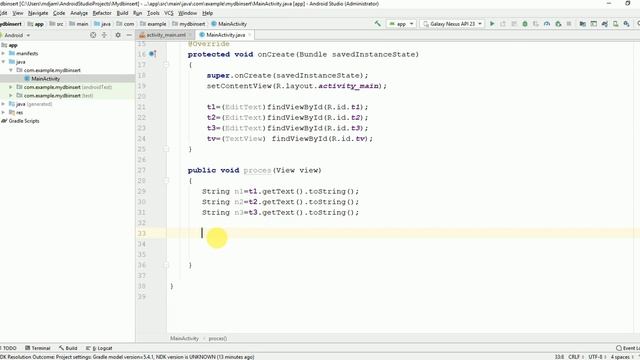Click Scroll from Source target icon
This screenshot has width=640, height=360.
tap(93, 35)
